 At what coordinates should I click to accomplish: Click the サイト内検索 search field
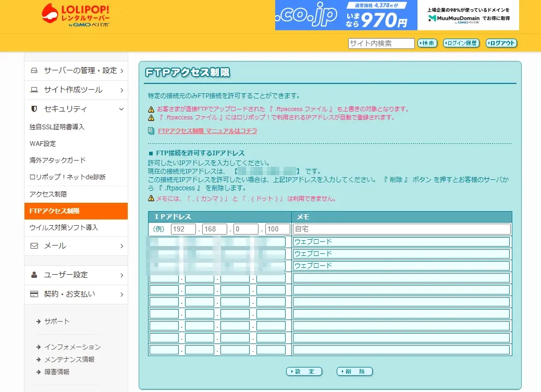coord(381,43)
